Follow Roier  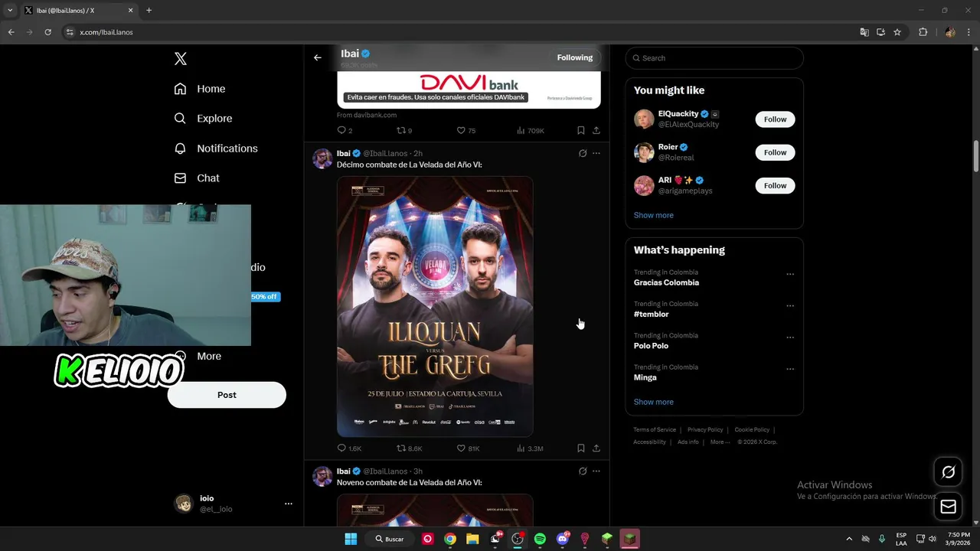pyautogui.click(x=775, y=152)
